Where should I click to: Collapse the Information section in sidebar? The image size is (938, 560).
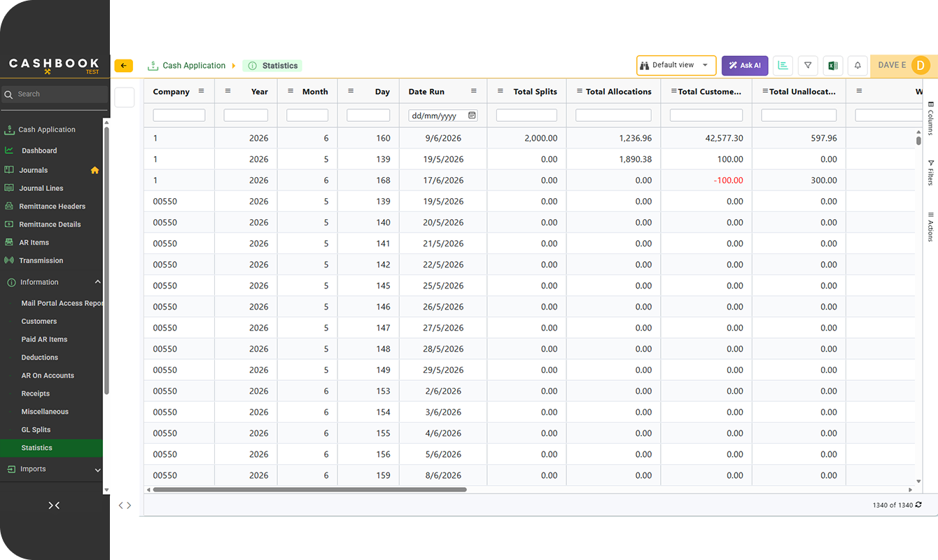(x=97, y=282)
